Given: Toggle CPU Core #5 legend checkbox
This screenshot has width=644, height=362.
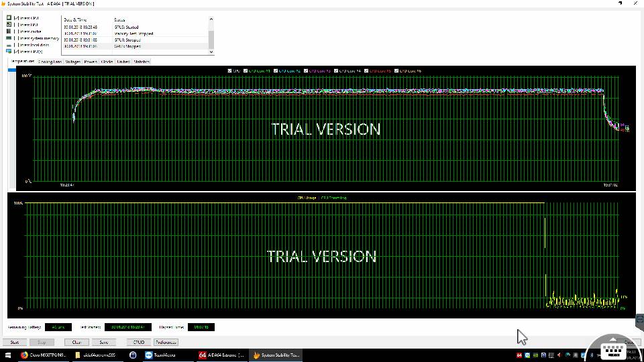Looking at the screenshot, I should (x=366, y=70).
